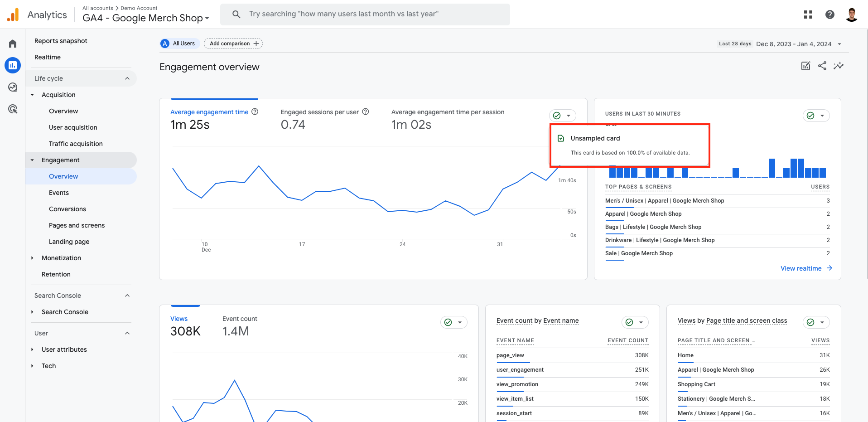Open data quality dropdown on Users in last 30 minutes card
This screenshot has height=422, width=868.
816,116
